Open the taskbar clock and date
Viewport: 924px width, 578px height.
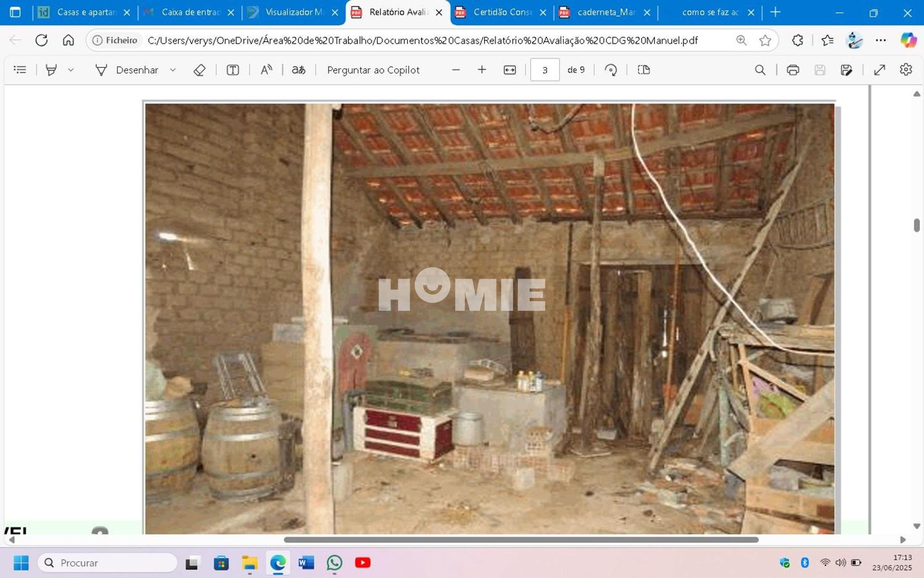coord(892,563)
